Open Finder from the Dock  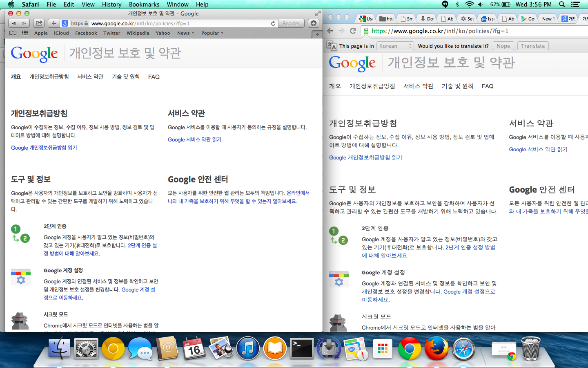click(x=59, y=348)
